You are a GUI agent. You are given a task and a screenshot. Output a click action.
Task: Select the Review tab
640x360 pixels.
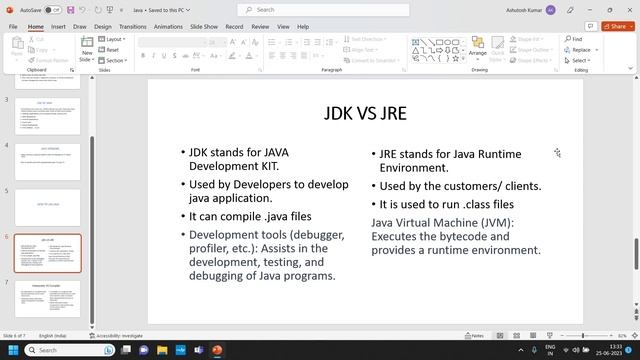[x=260, y=27]
